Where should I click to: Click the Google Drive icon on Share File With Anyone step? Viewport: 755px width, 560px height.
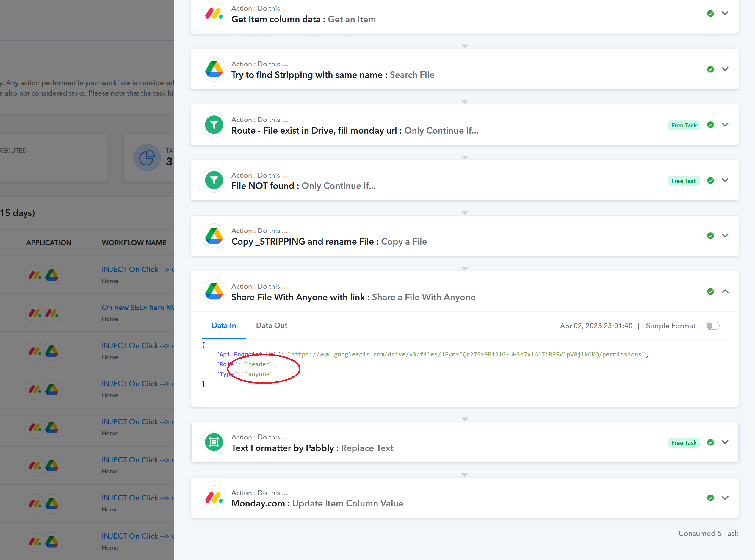pos(214,291)
